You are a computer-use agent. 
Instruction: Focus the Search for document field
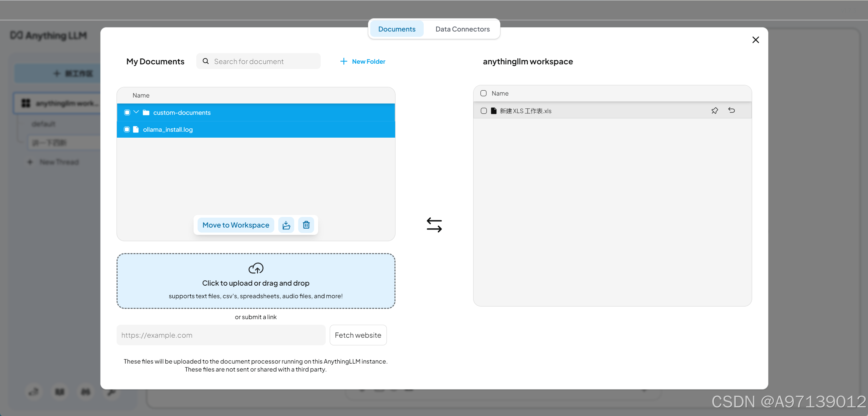coord(258,61)
